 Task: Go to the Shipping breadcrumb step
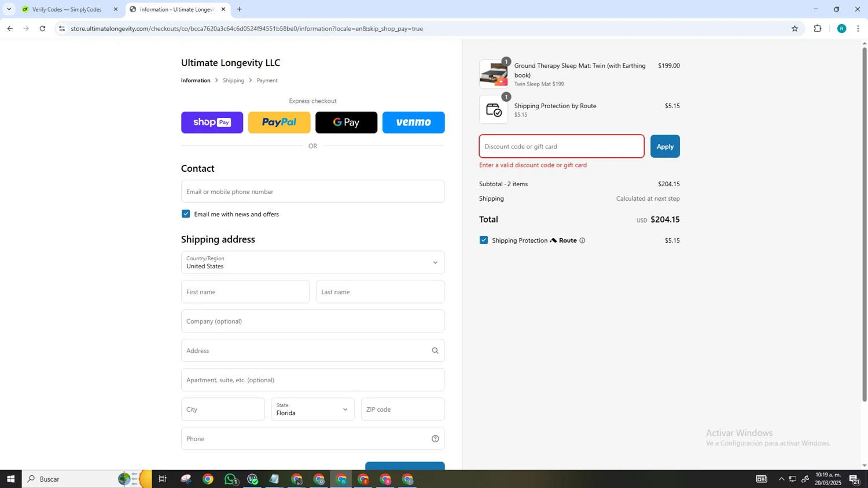click(x=234, y=80)
